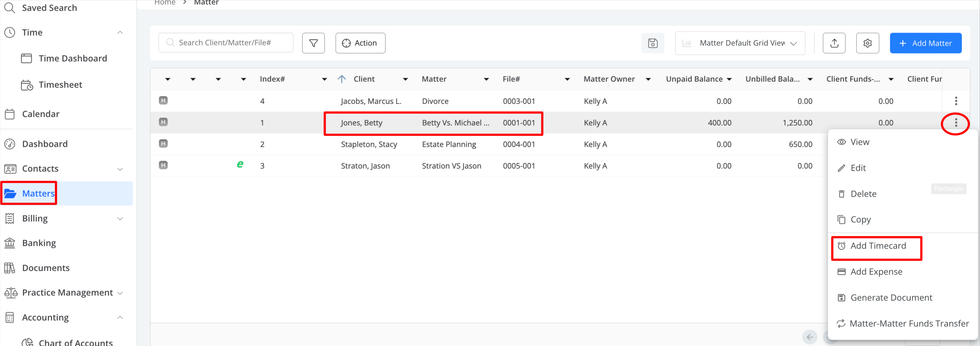Image resolution: width=980 pixels, height=346 pixels.
Task: Click the Action button
Action: point(360,43)
